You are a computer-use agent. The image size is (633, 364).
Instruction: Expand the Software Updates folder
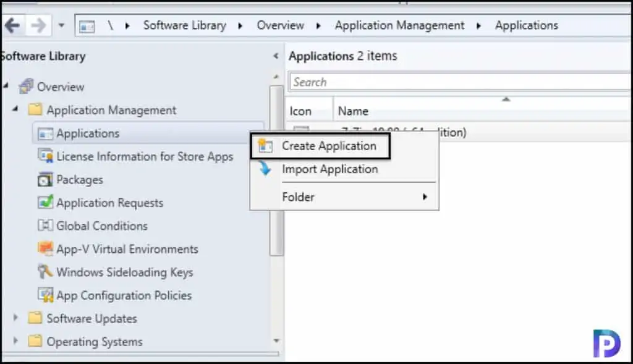tap(15, 318)
